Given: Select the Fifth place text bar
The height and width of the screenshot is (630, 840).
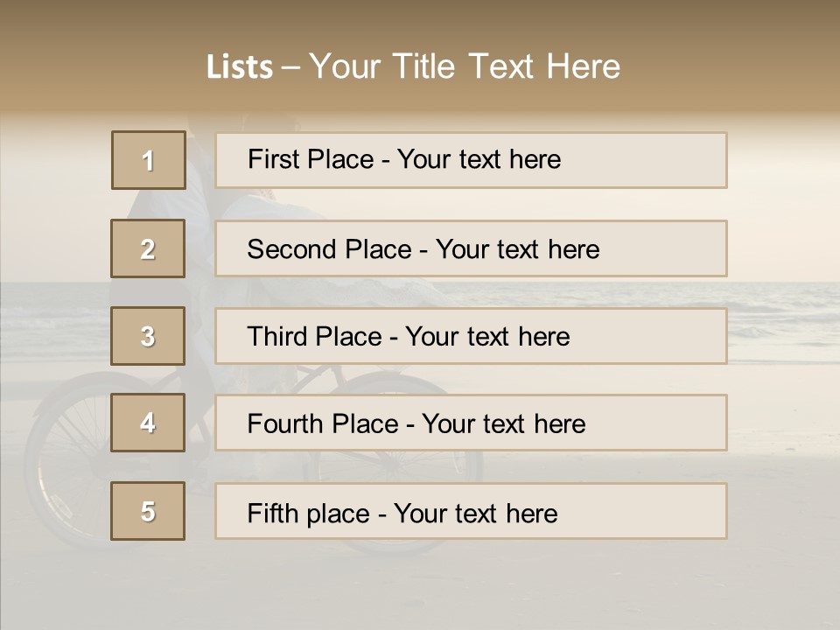Looking at the screenshot, I should pyautogui.click(x=471, y=511).
